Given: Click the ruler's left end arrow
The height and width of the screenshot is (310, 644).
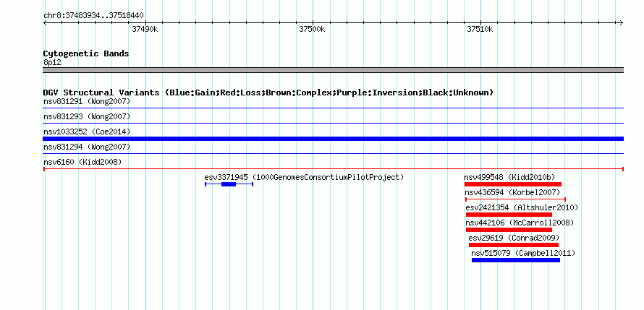Looking at the screenshot, I should pyautogui.click(x=45, y=22).
